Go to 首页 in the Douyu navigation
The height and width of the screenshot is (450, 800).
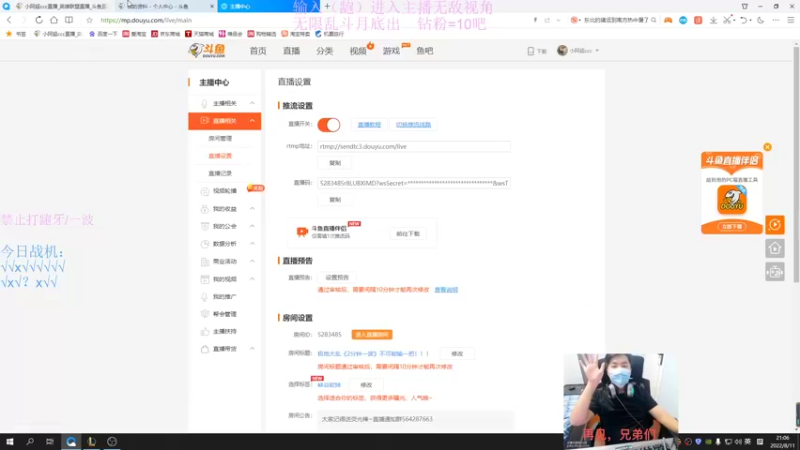(258, 51)
